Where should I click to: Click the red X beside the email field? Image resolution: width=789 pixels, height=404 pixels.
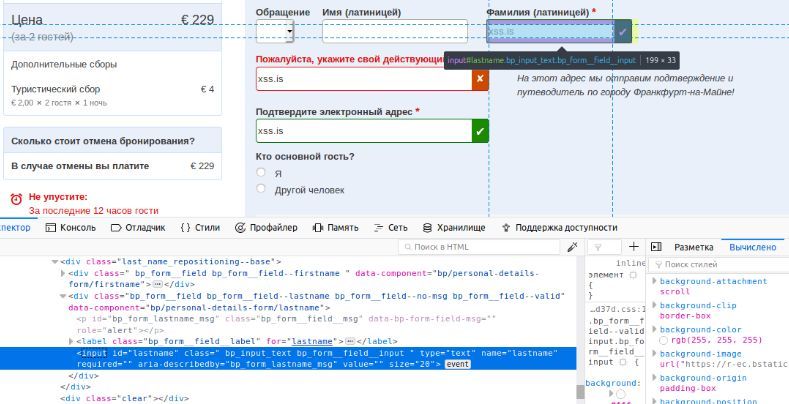(x=480, y=79)
